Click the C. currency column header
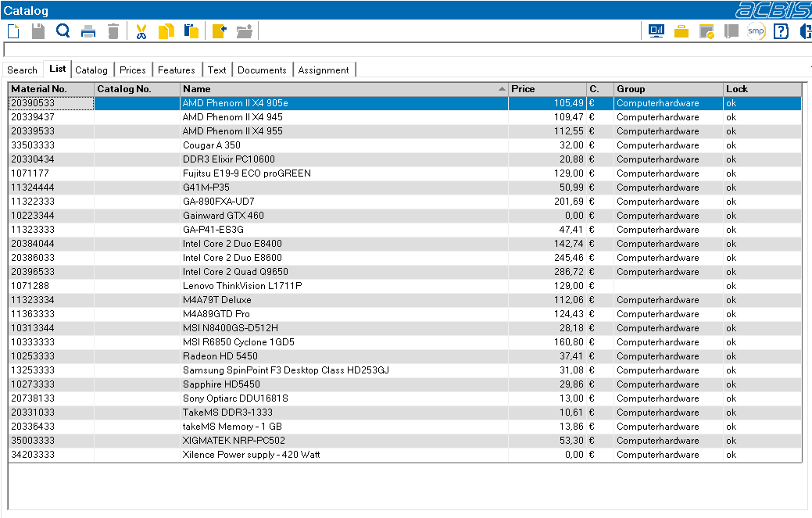The image size is (812, 518). tap(599, 89)
